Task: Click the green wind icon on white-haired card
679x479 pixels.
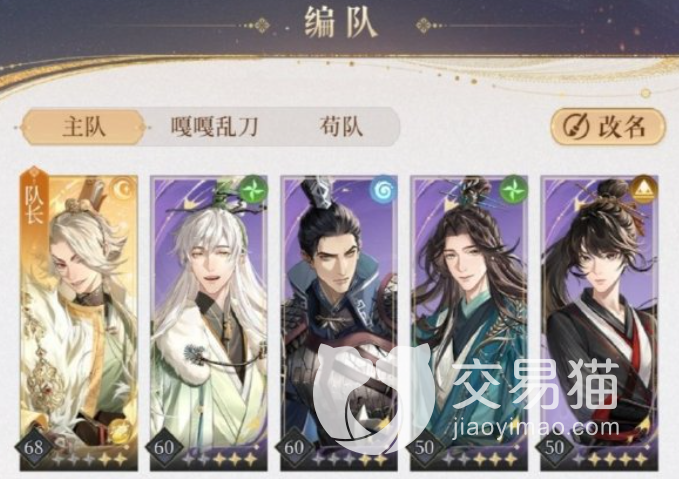Action: pos(253,189)
